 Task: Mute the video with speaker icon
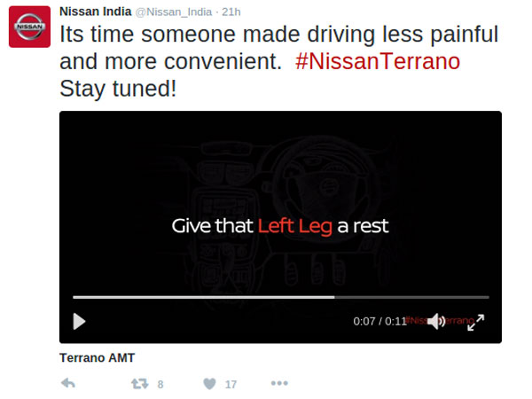pyautogui.click(x=436, y=321)
